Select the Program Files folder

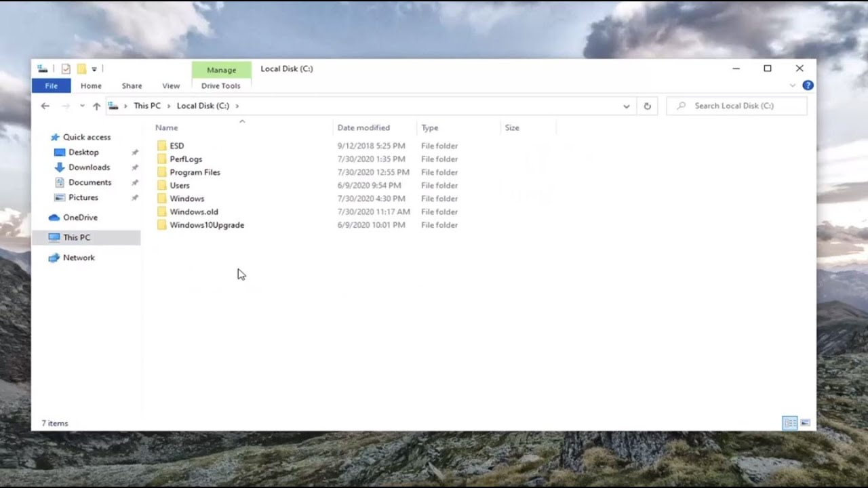point(195,172)
